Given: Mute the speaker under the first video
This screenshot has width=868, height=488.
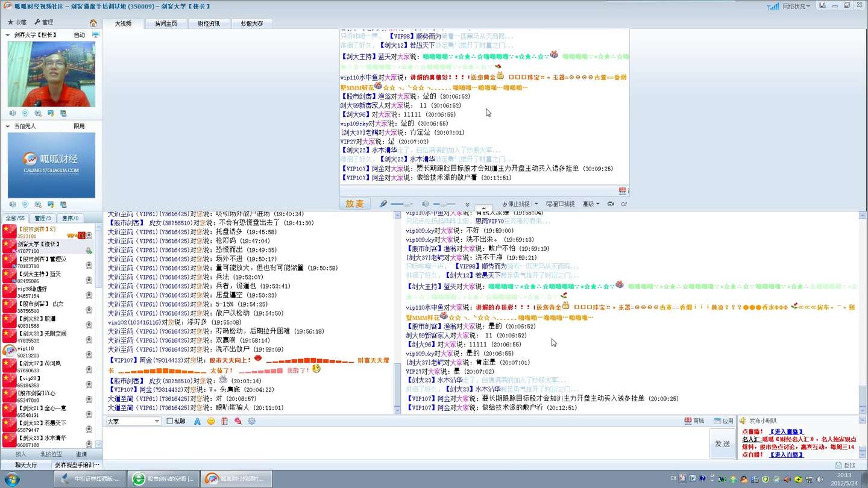Looking at the screenshot, I should (12, 113).
